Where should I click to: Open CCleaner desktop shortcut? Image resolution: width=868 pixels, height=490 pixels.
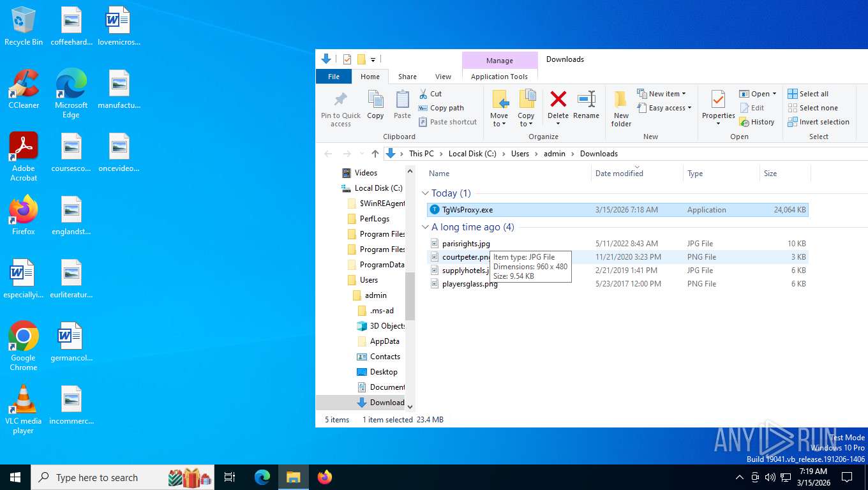(x=24, y=90)
